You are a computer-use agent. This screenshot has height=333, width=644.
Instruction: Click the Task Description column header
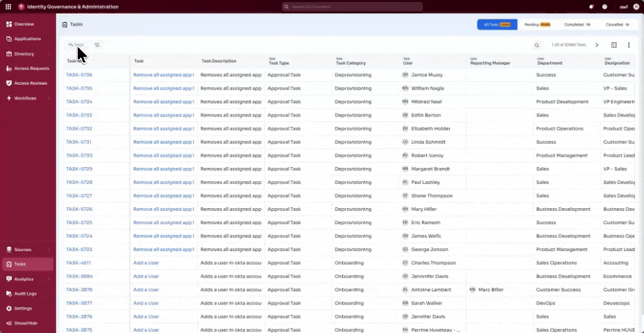pyautogui.click(x=219, y=61)
